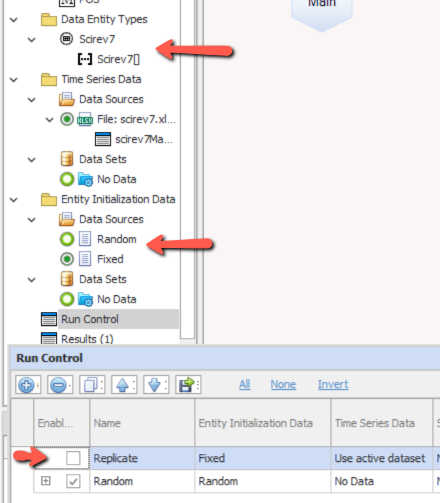Screen dimensions: 440x503
Task: Activate the File: scirev7.xl... radio button
Action: click(67, 119)
